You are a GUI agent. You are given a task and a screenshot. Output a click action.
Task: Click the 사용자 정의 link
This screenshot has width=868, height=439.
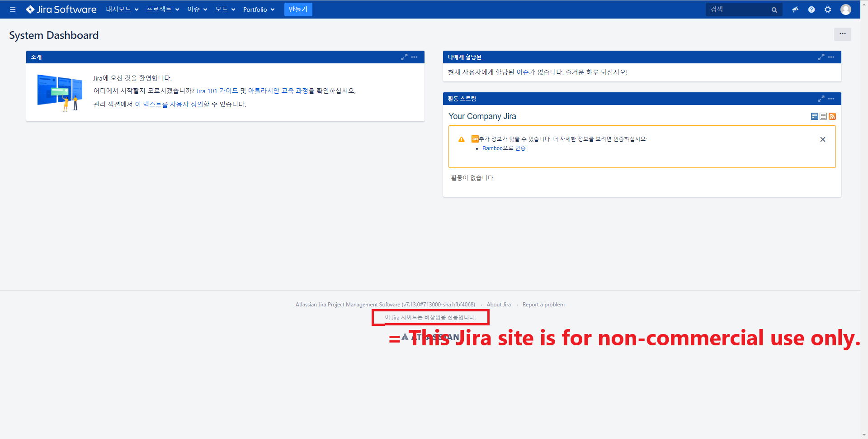[186, 105]
